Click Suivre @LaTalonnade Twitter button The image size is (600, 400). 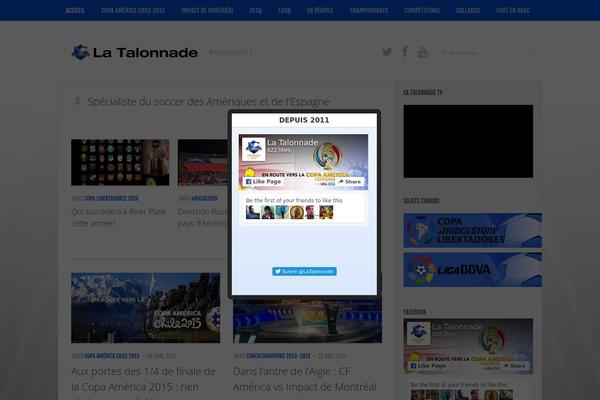pos(304,271)
